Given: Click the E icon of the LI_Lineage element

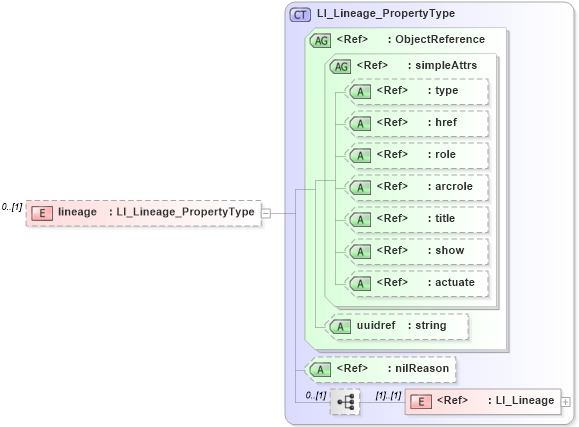Looking at the screenshot, I should click(421, 402).
